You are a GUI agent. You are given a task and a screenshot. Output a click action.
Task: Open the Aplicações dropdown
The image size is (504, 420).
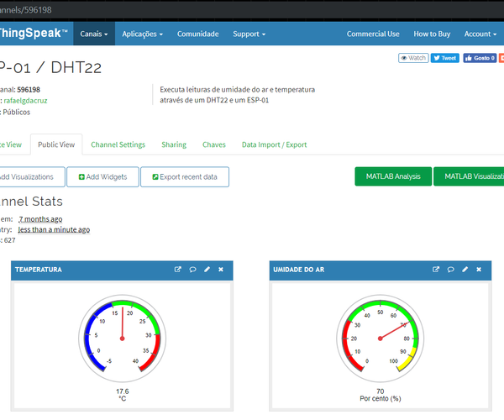point(143,34)
